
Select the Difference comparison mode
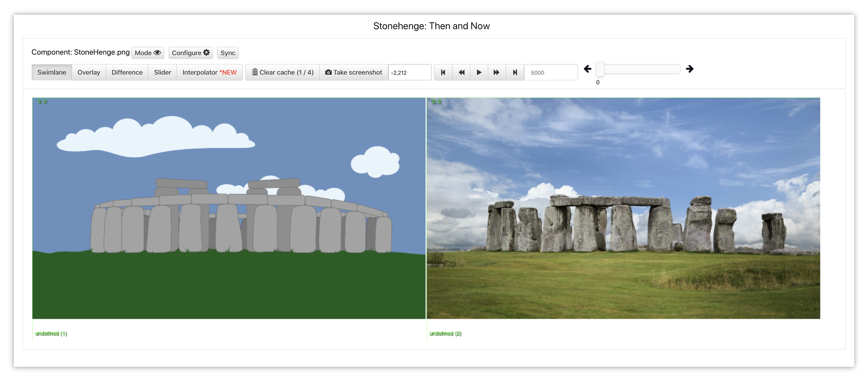[x=127, y=72]
